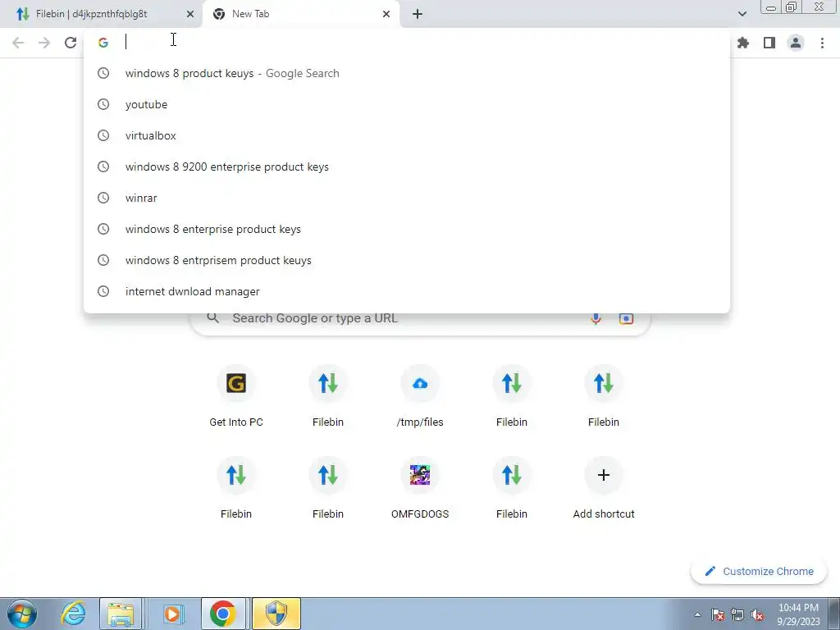This screenshot has width=840, height=630.
Task: Open the Extensions puzzle icon
Action: (x=743, y=43)
